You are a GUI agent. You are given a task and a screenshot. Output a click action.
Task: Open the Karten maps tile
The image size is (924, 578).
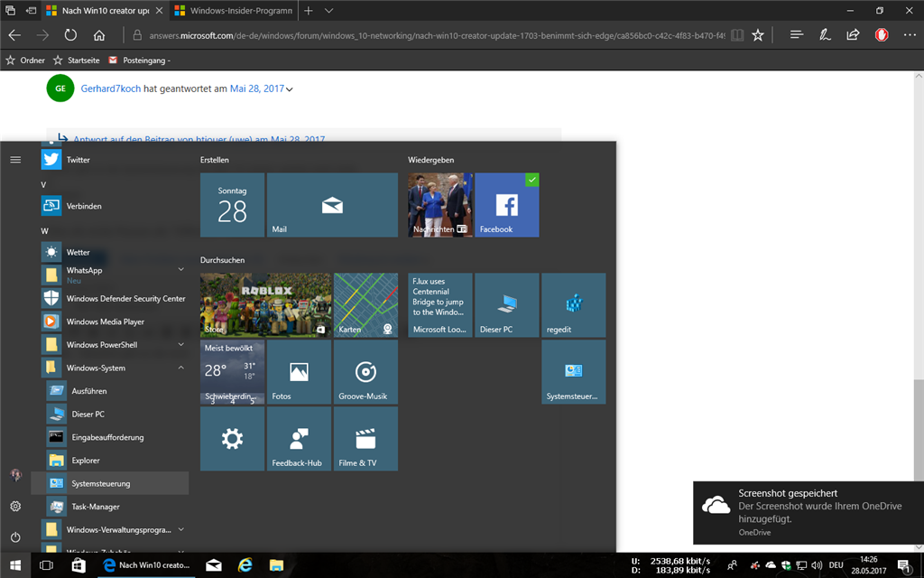[x=366, y=305]
